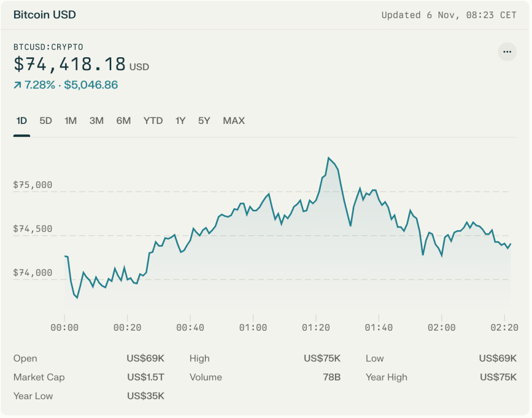Select the MAX timeframe option
The height and width of the screenshot is (418, 532).
click(233, 120)
